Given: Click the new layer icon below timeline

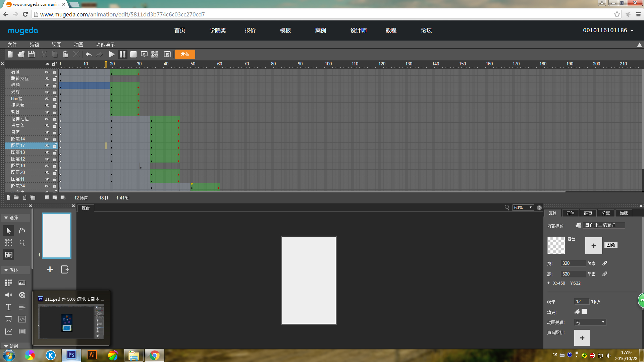Looking at the screenshot, I should [x=8, y=197].
